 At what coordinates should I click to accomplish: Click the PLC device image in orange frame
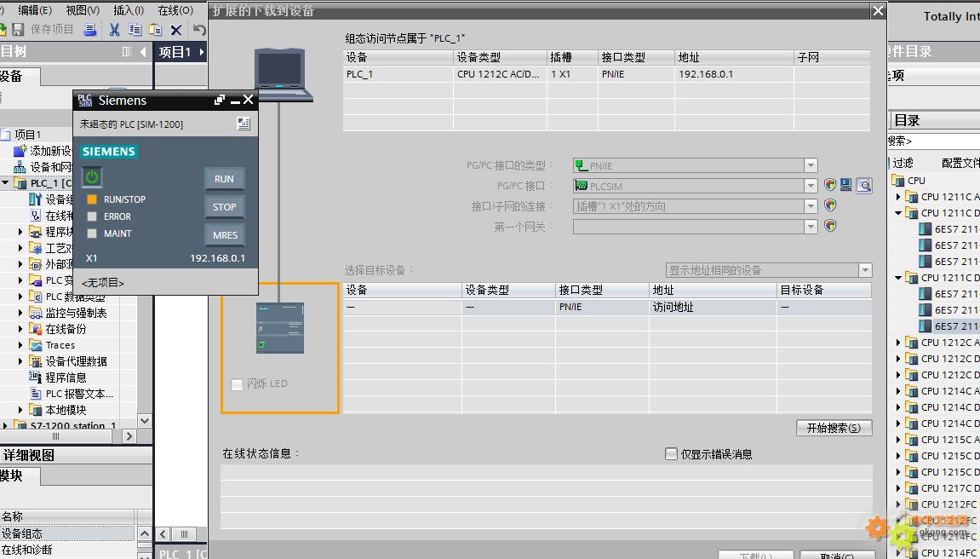280,328
